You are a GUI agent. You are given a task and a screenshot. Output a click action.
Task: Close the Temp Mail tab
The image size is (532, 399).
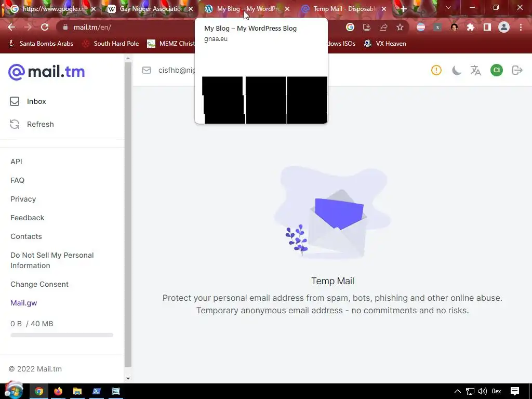click(x=384, y=9)
